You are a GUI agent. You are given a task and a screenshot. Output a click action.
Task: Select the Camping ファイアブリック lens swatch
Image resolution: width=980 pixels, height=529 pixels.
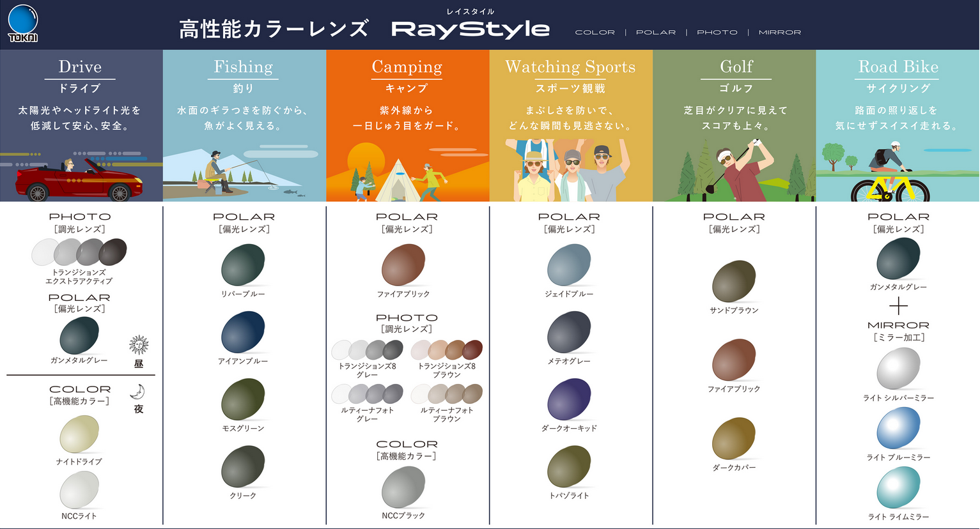403,266
